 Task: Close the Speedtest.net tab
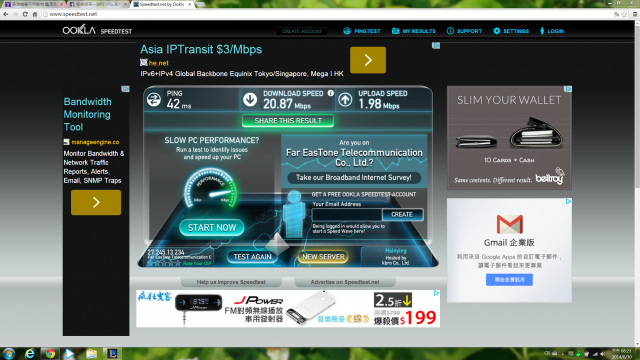190,4
